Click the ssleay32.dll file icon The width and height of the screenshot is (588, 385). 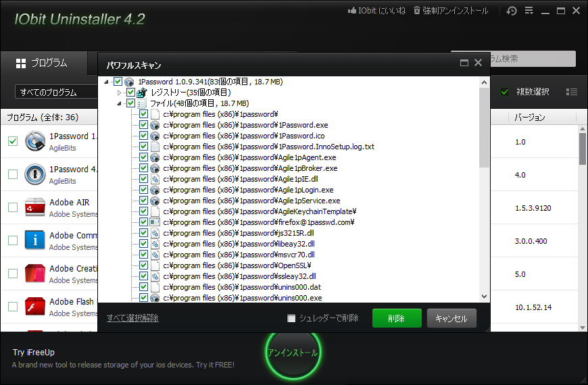tap(155, 276)
